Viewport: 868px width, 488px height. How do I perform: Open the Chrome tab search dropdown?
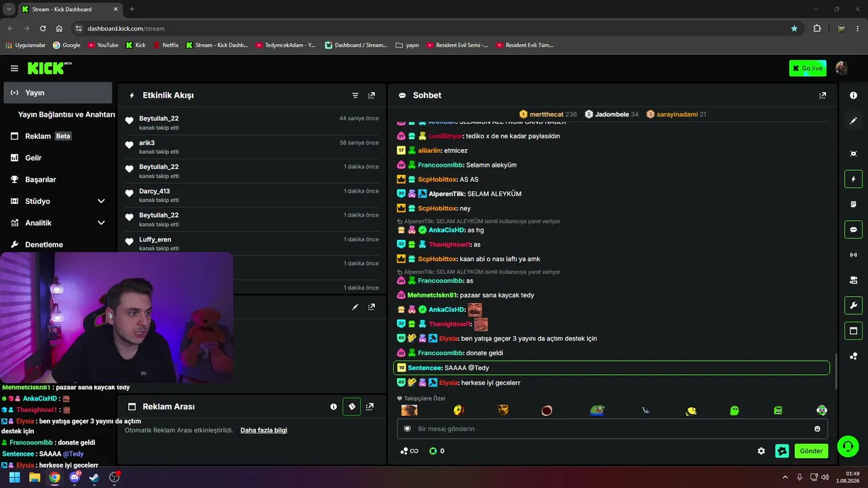9,9
